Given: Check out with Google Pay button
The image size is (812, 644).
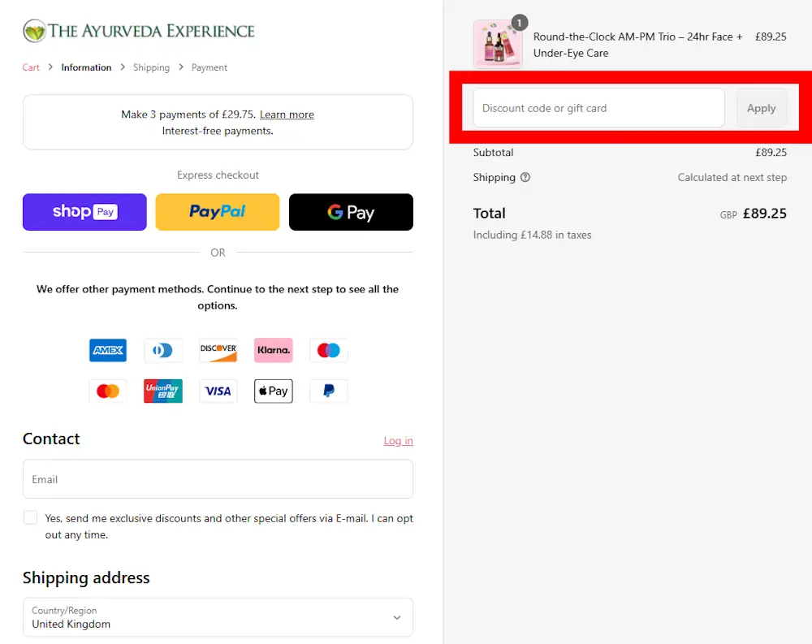Looking at the screenshot, I should coord(351,212).
